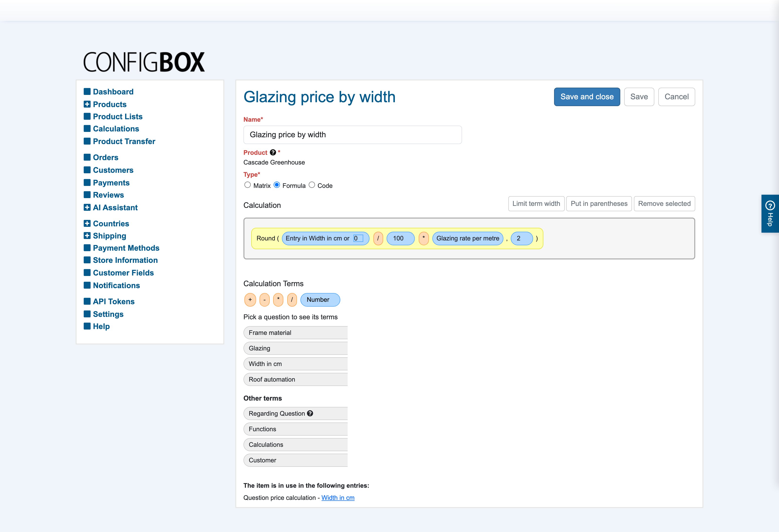
Task: Select the division operator in the formula
Action: click(378, 238)
